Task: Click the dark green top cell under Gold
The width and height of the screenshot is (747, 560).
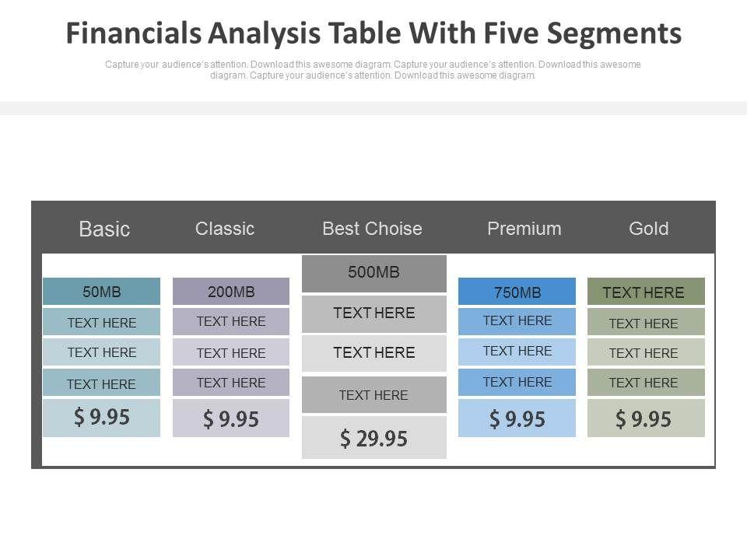Action: 646,292
